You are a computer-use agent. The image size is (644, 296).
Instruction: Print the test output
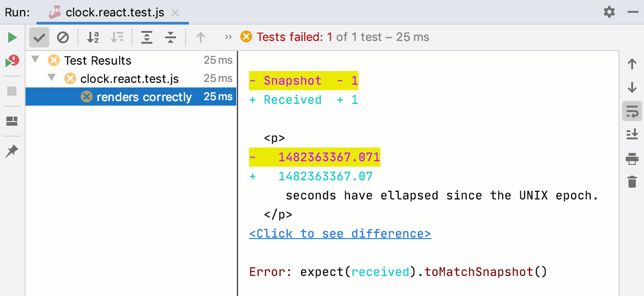tap(632, 159)
